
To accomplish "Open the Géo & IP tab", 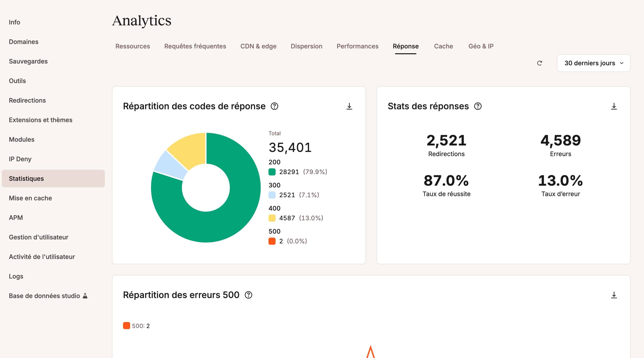I will click(x=481, y=46).
